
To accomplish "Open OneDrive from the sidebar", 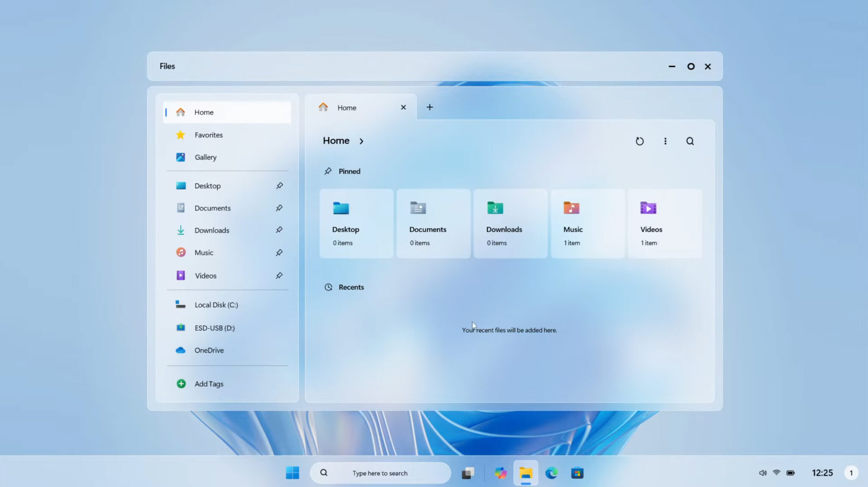I will (x=209, y=350).
